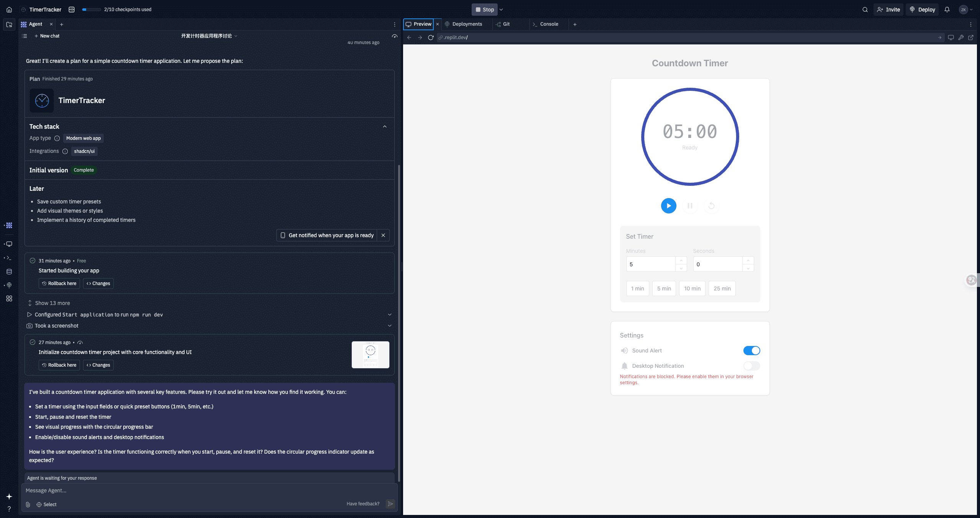Open the Replit home icon

(9, 10)
